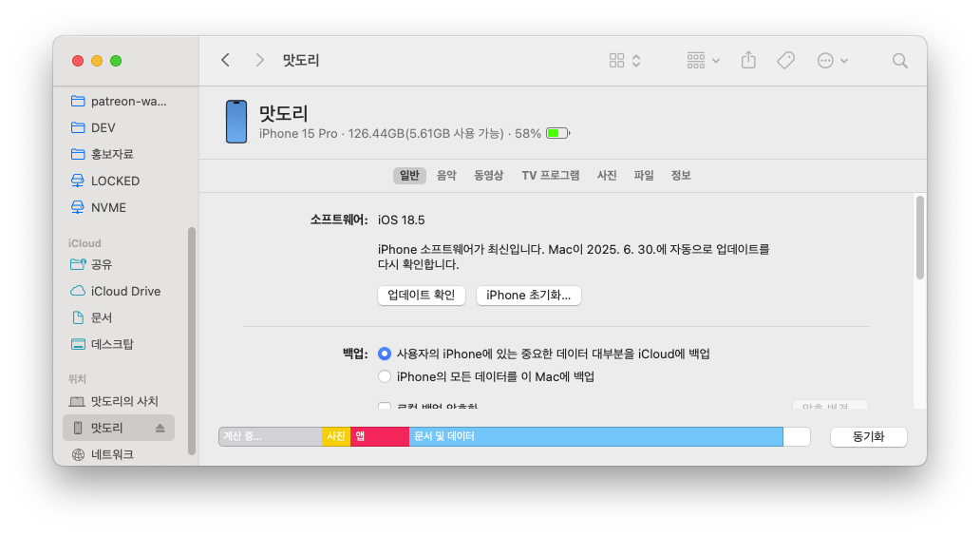980x536 pixels.
Task: Click the 업데이트 확인 button
Action: click(x=422, y=296)
